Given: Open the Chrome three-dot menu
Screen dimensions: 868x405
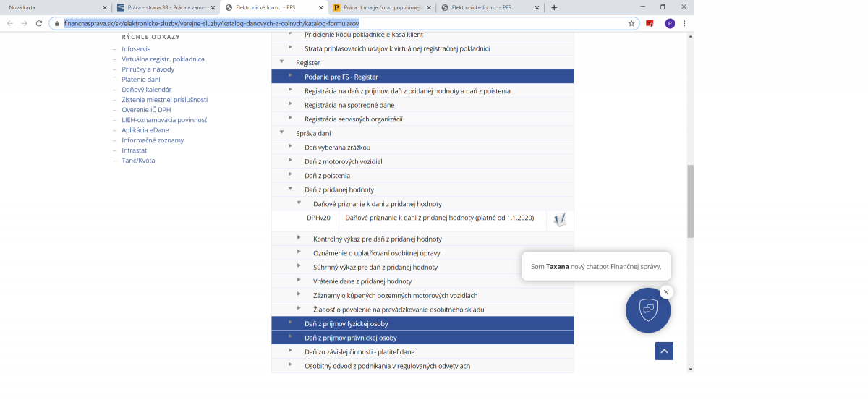Looking at the screenshot, I should [684, 23].
